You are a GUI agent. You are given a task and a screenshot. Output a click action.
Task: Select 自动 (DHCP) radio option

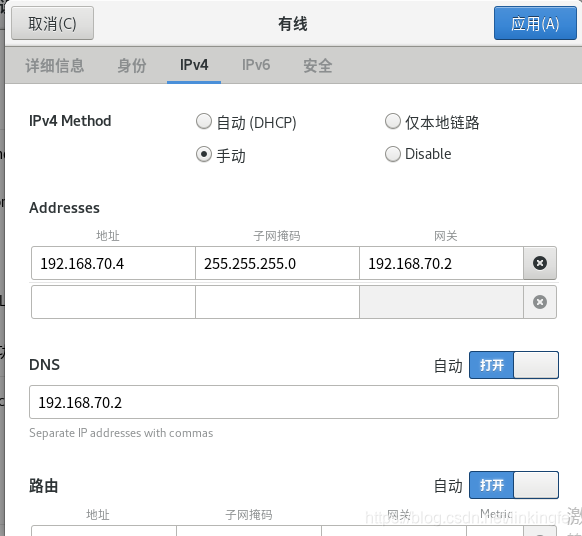click(x=246, y=122)
